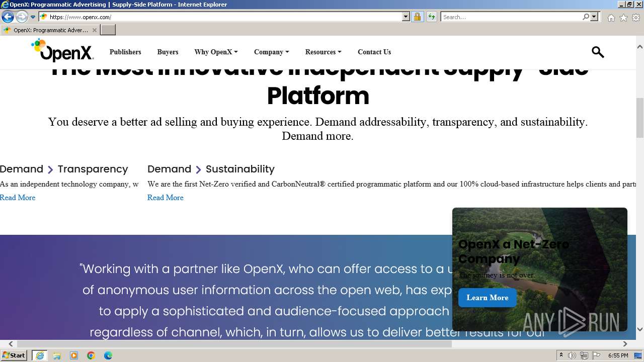Open the Windows Start menu
Screen dimensions: 644x362
(x=14, y=355)
